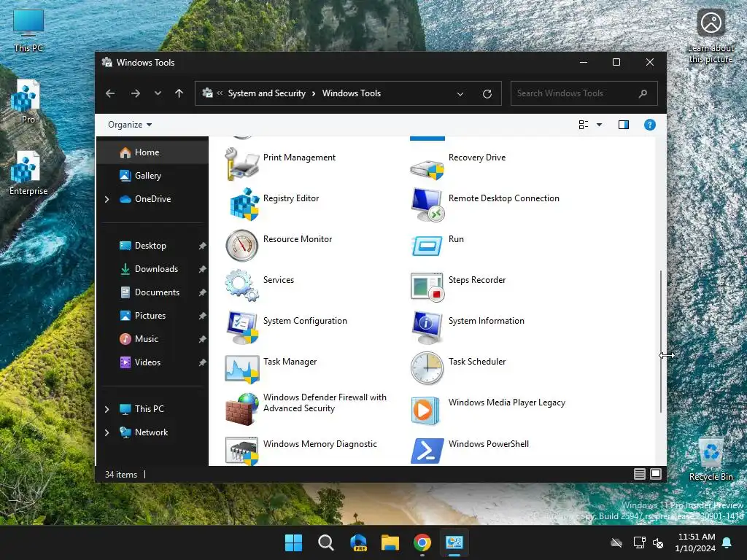Switch to large icons view in status bar
Screen dimensions: 747x560
click(x=656, y=474)
